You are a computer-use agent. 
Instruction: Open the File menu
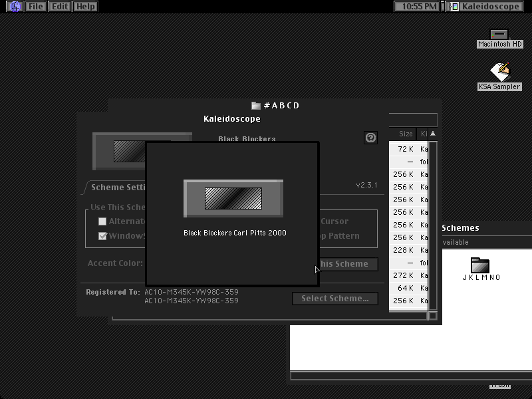(36, 7)
